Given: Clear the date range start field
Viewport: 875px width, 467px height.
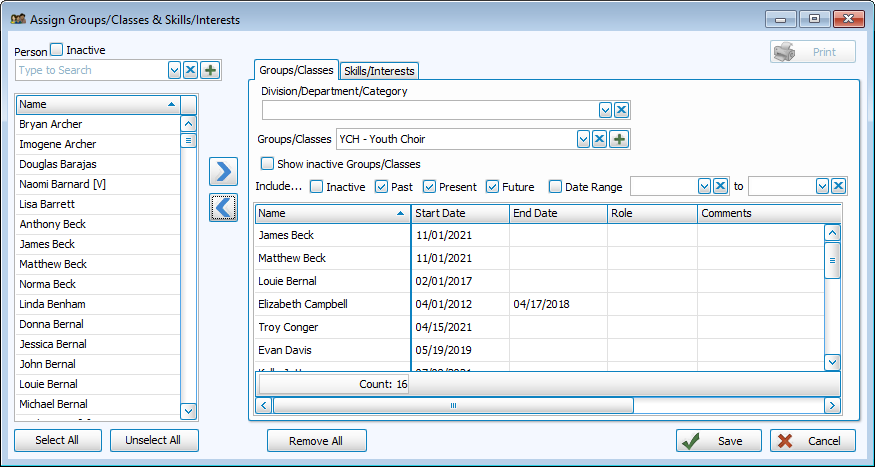Looking at the screenshot, I should click(719, 186).
